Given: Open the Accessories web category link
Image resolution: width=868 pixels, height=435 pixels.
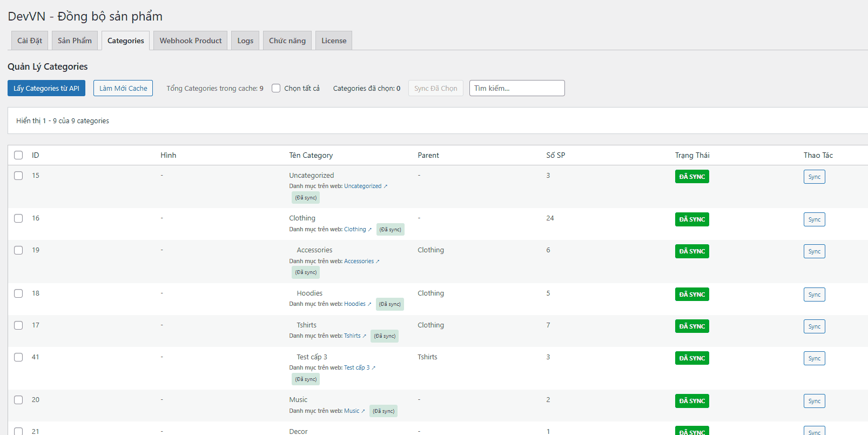Looking at the screenshot, I should point(359,261).
